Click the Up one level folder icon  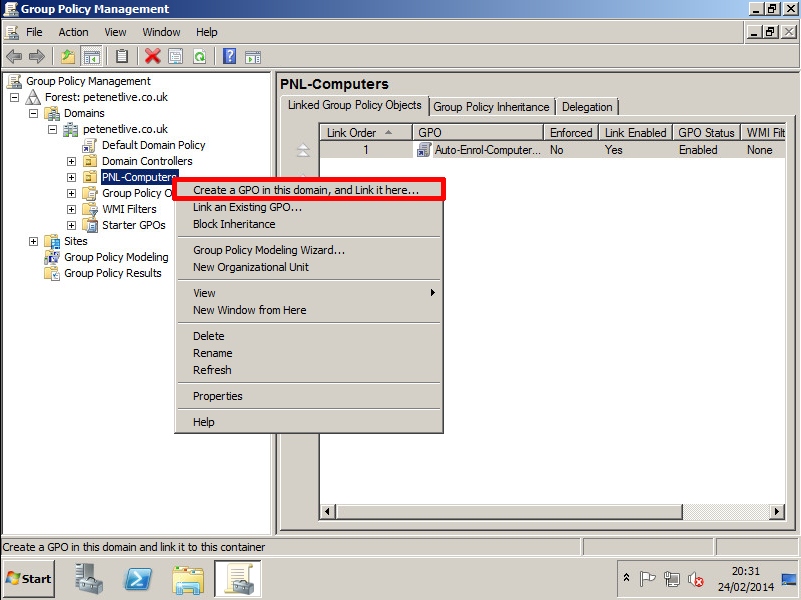point(67,56)
